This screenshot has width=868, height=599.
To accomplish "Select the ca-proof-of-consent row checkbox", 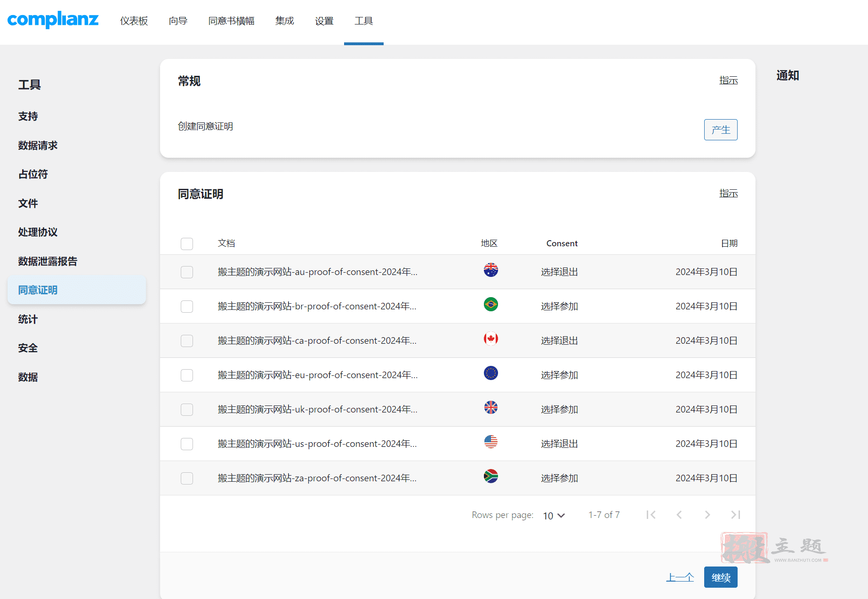I will pyautogui.click(x=187, y=340).
